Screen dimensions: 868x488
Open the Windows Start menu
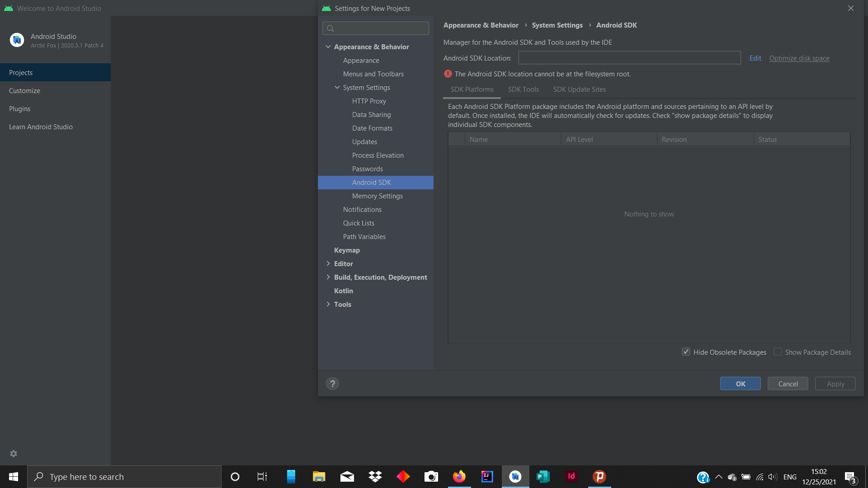coord(14,477)
